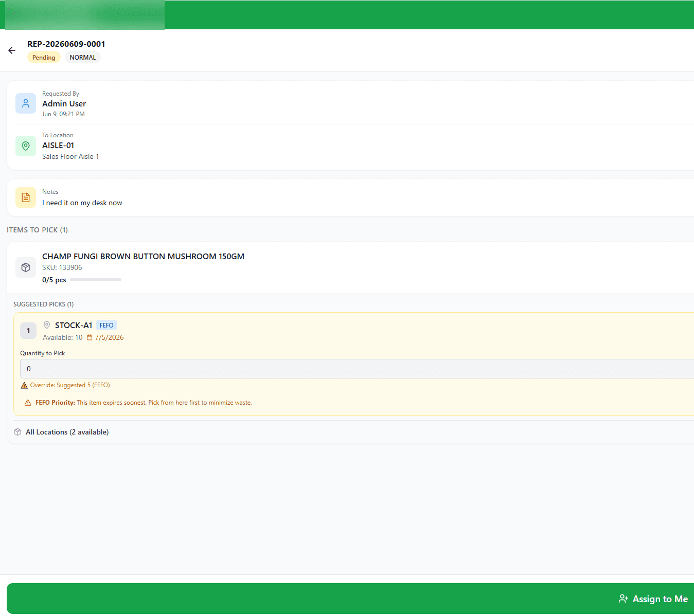Screen dimensions: 694x616
Task: Click the Notes document icon
Action: point(26,197)
